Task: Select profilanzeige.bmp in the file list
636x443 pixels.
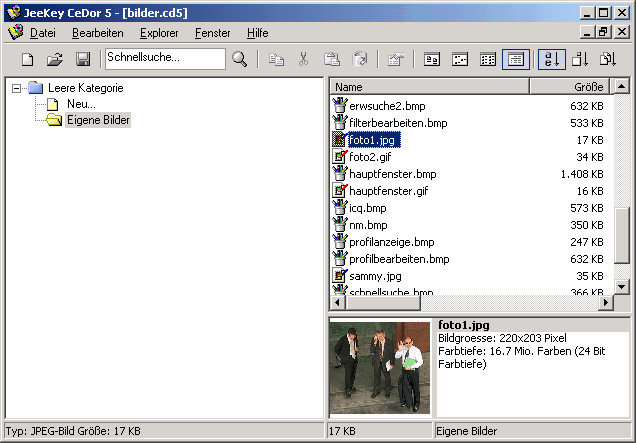Action: tap(391, 242)
